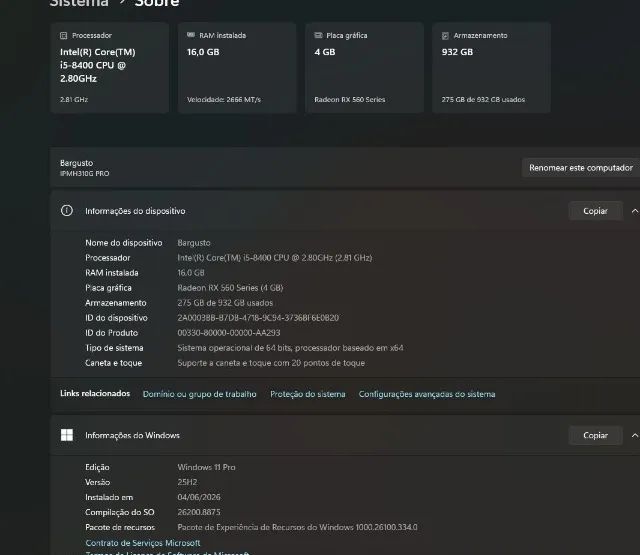Click the Placa gráfica card icon
The height and width of the screenshot is (555, 640).
click(x=318, y=35)
